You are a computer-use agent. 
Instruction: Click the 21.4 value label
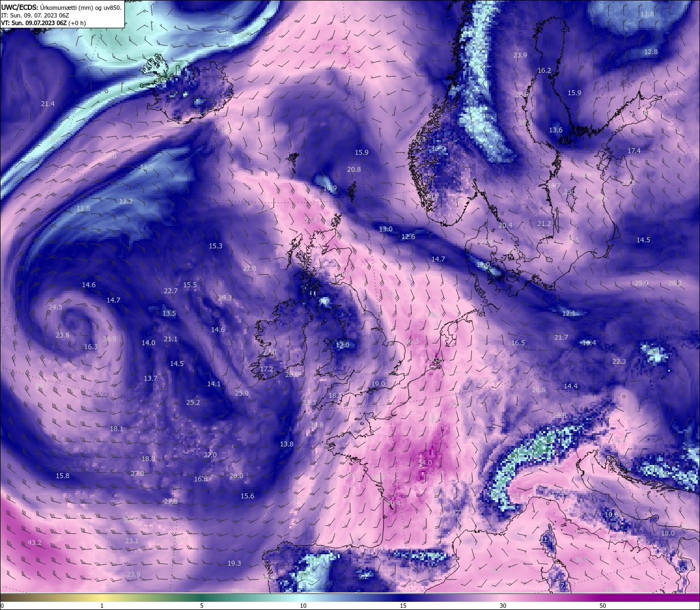[x=48, y=104]
